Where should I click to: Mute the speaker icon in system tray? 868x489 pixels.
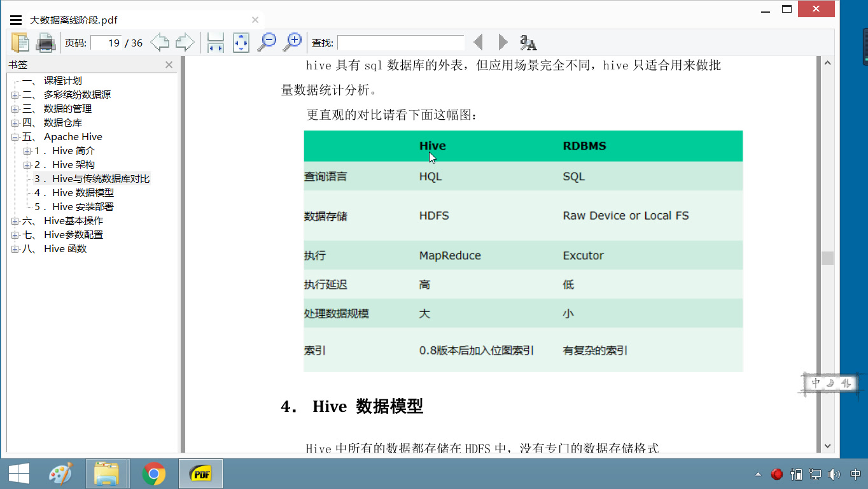834,474
